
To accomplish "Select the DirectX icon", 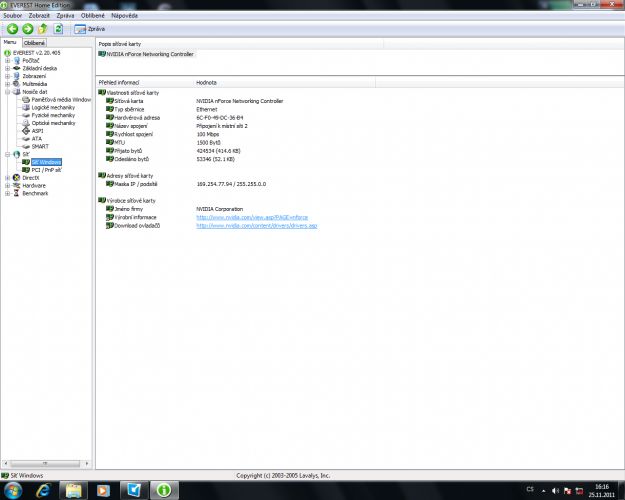I will 17,178.
